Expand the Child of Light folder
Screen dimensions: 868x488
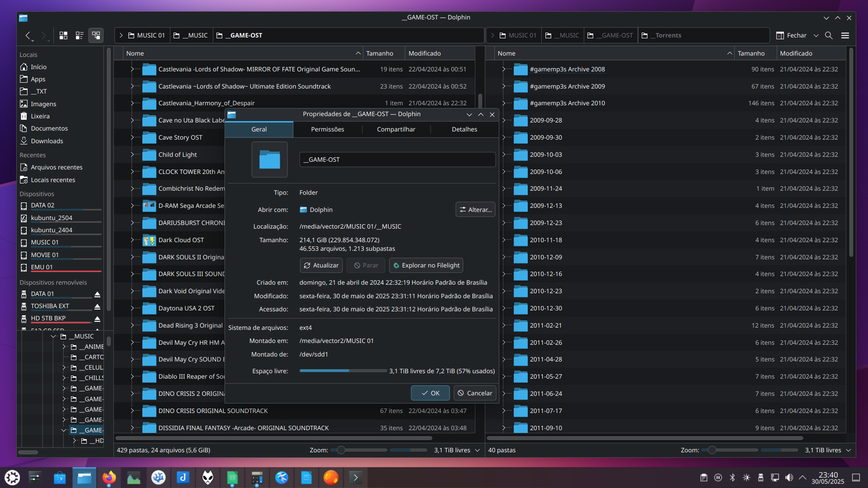pyautogui.click(x=132, y=155)
